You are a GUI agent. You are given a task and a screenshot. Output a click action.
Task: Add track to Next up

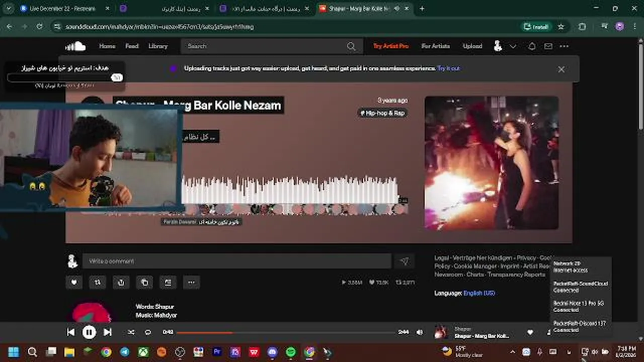(168, 283)
